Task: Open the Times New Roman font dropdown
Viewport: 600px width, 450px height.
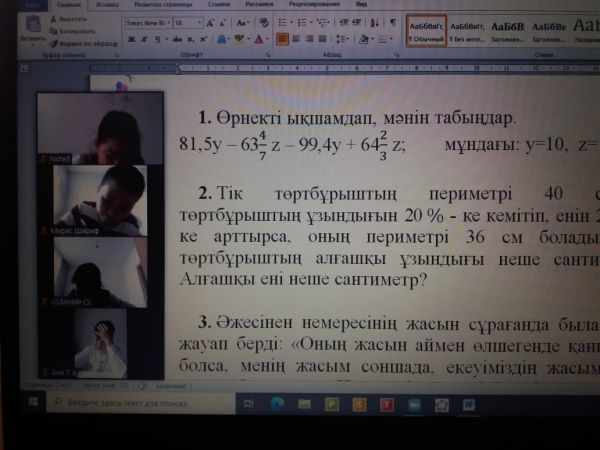Action: coord(147,21)
